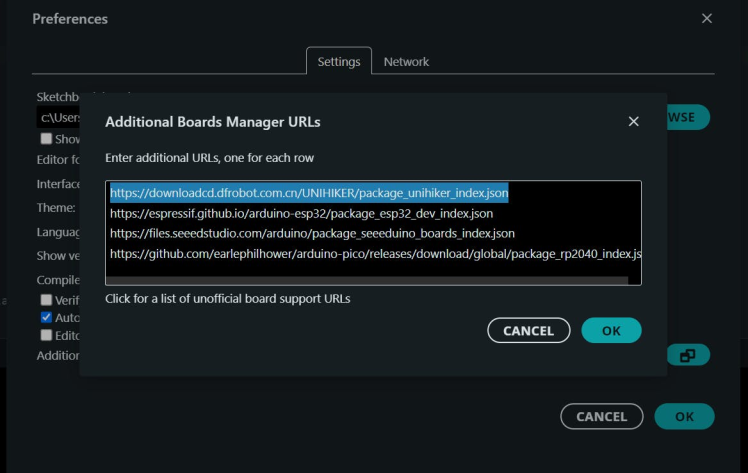
Task: Click the rp2040 arduino-pico URL line
Action: coord(375,254)
